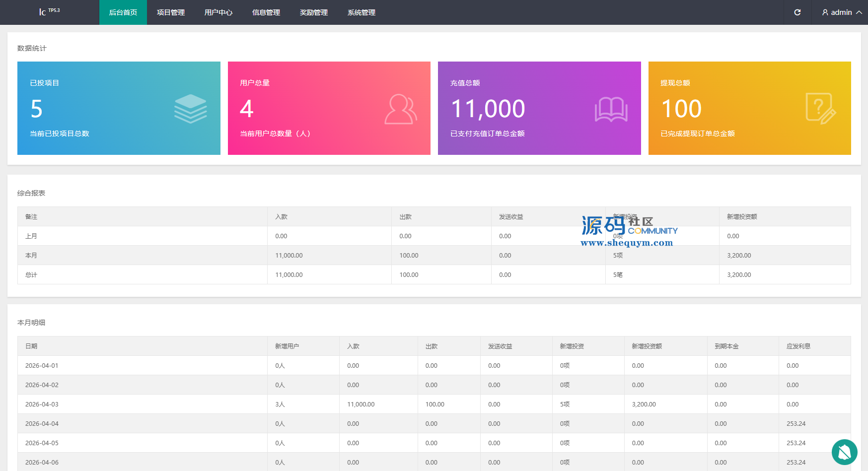Open the 信息管理 menu
This screenshot has height=471, width=868.
pyautogui.click(x=266, y=12)
